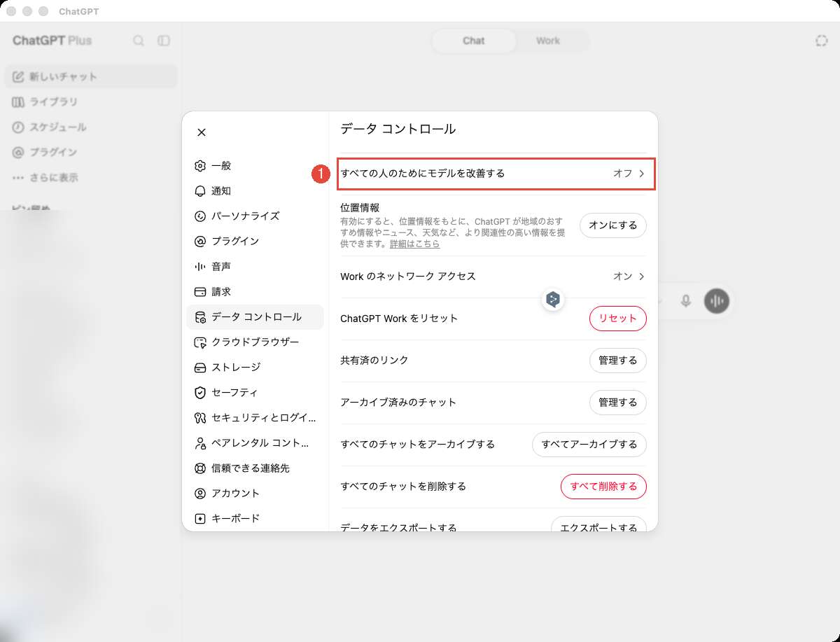The width and height of the screenshot is (840, 642).
Task: Click the キーボード icon in settings
Action: pyautogui.click(x=200, y=519)
